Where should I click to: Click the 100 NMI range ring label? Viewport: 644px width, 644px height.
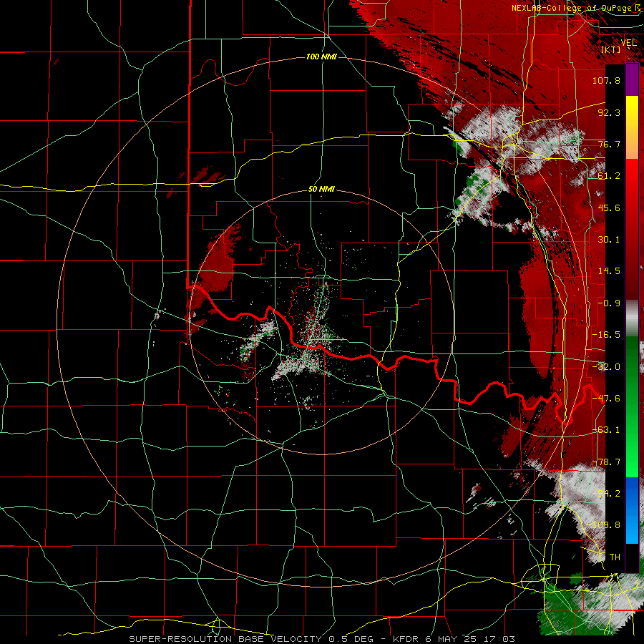(x=321, y=57)
